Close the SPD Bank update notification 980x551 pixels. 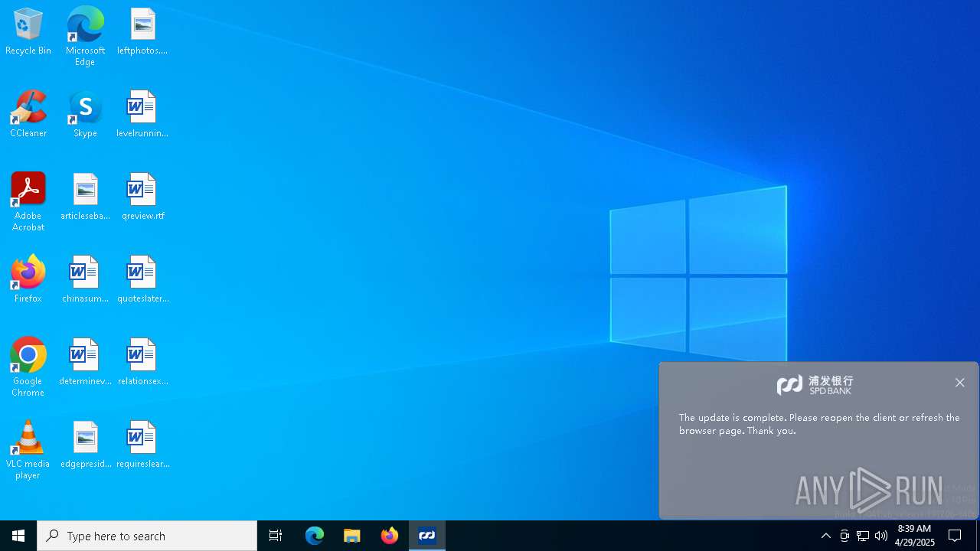tap(959, 383)
